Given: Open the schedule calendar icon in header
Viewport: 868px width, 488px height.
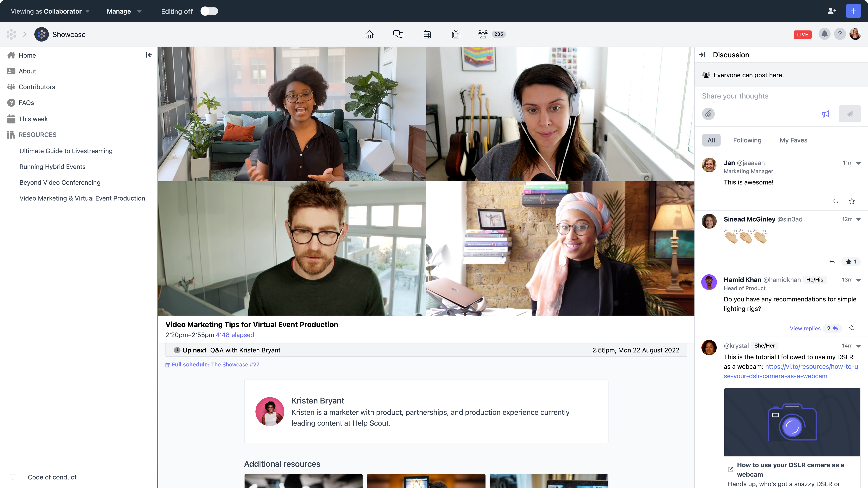Looking at the screenshot, I should tap(427, 34).
